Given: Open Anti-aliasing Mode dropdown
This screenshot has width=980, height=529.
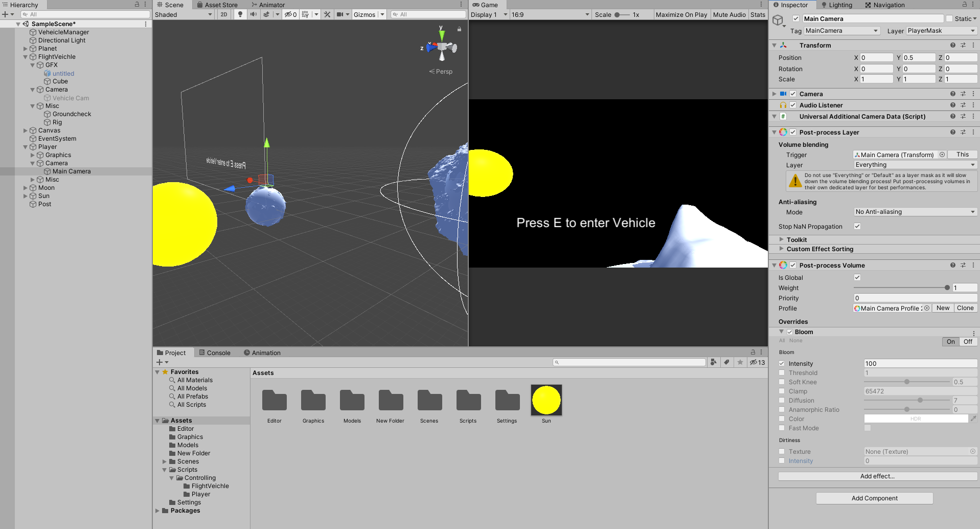Looking at the screenshot, I should (915, 212).
